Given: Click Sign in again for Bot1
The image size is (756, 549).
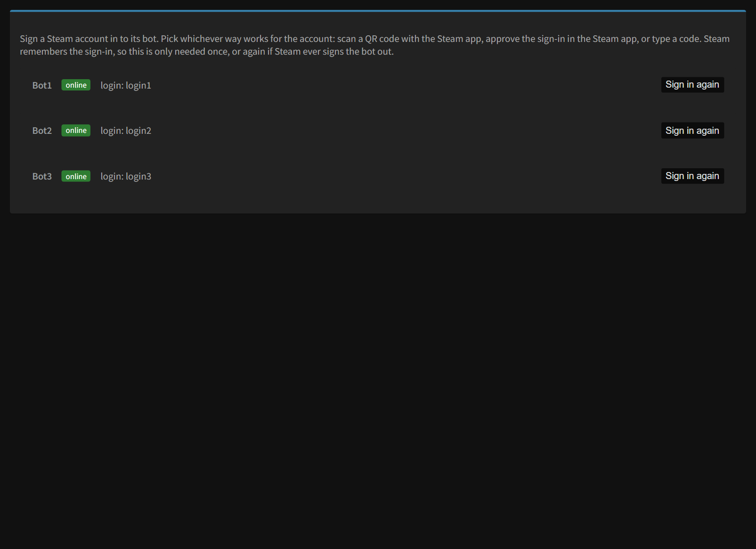Looking at the screenshot, I should click(692, 85).
